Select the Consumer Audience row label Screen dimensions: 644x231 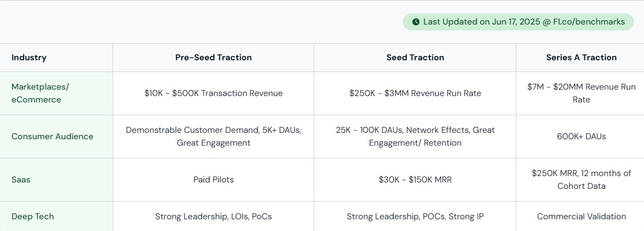pyautogui.click(x=52, y=137)
